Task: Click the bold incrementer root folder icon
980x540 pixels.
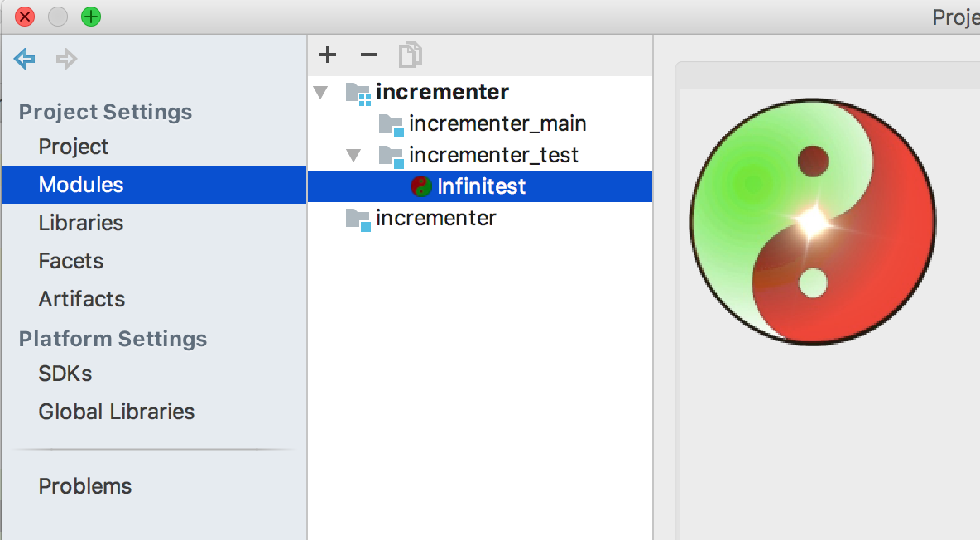Action: click(358, 94)
